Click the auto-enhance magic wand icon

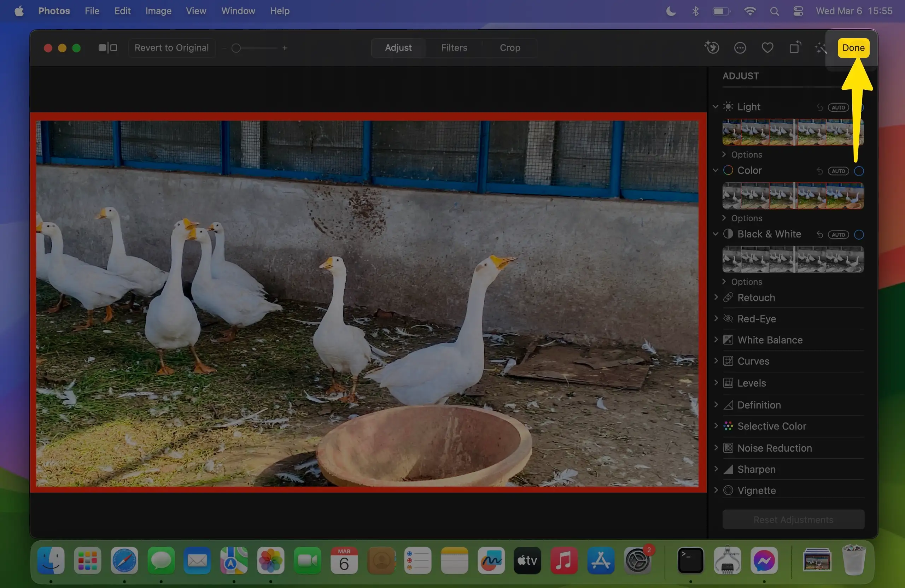[821, 48]
